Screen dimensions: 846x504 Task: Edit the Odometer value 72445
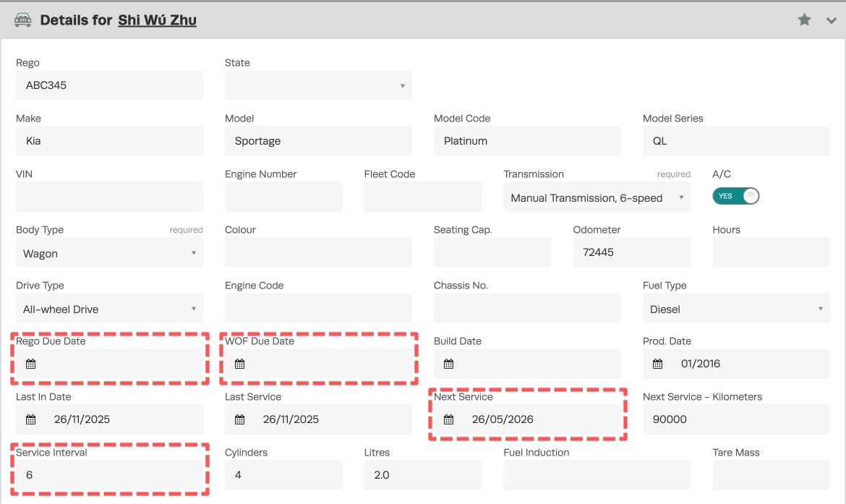coord(631,252)
